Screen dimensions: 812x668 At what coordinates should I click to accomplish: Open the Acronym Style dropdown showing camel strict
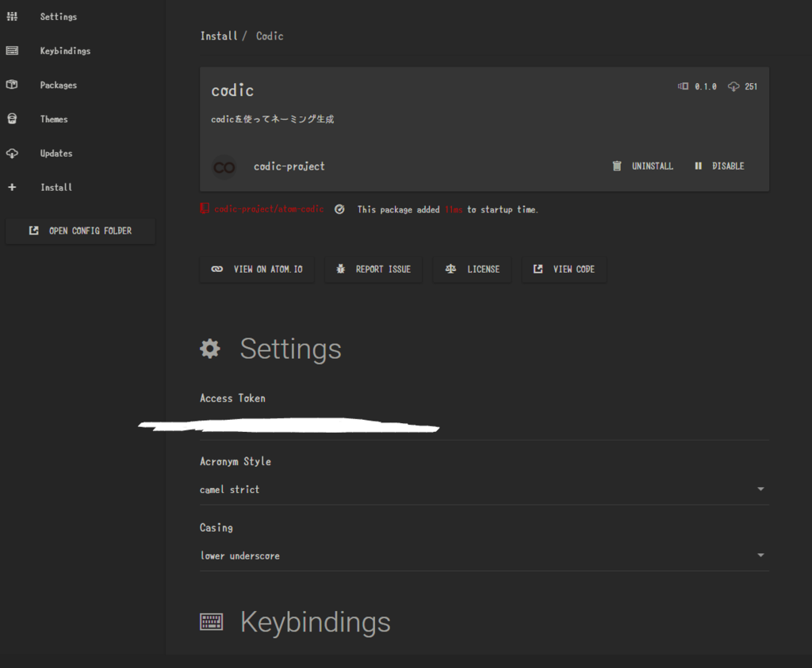(485, 490)
